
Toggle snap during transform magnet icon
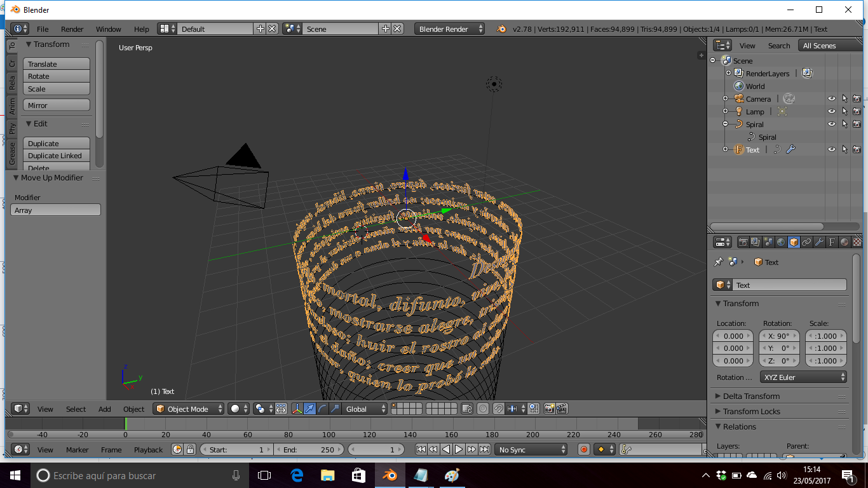(499, 409)
